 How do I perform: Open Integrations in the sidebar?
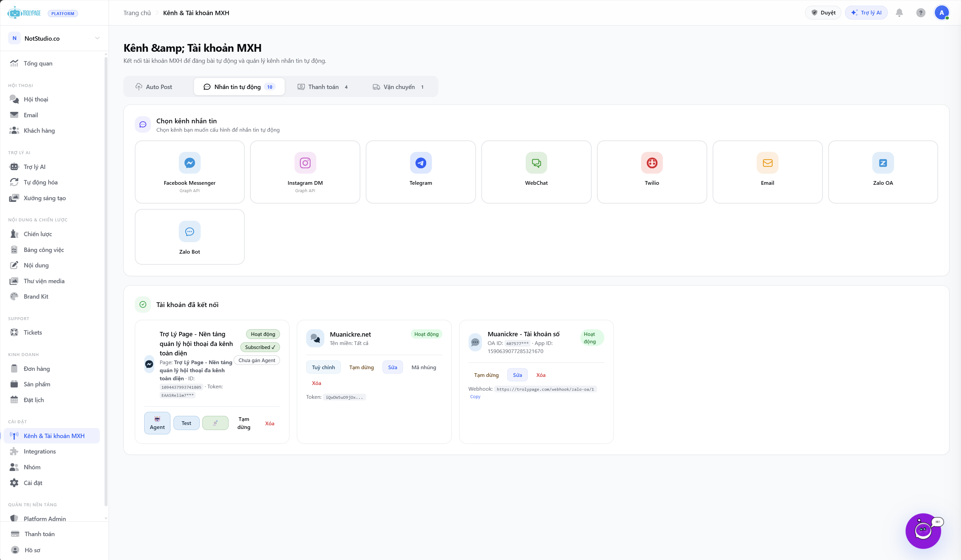(x=52, y=451)
